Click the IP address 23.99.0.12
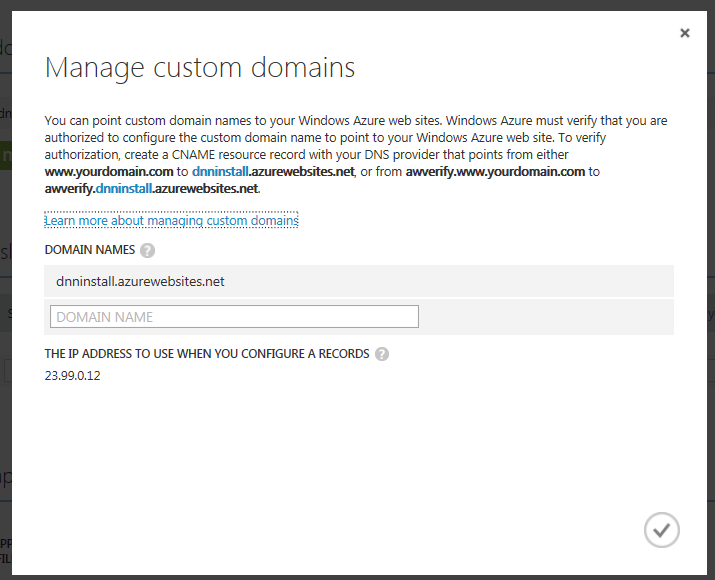The width and height of the screenshot is (715, 580). pos(73,376)
